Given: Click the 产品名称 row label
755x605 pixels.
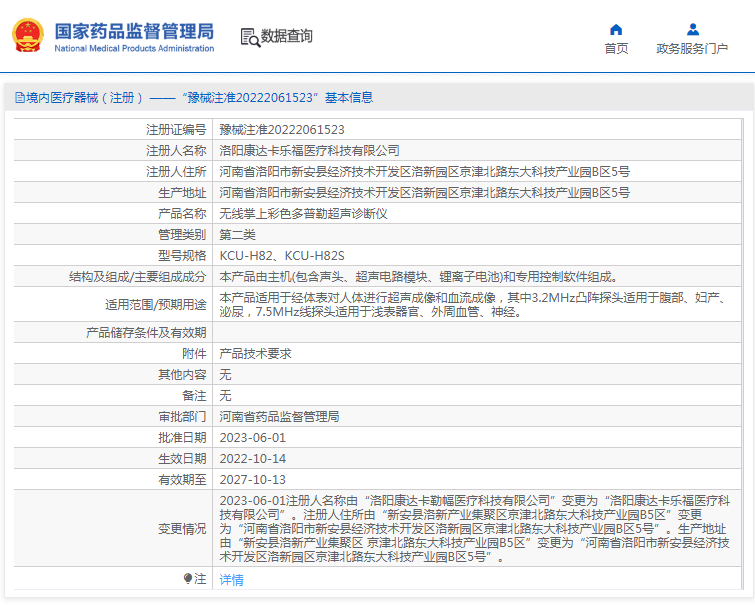Looking at the screenshot, I should tap(182, 213).
